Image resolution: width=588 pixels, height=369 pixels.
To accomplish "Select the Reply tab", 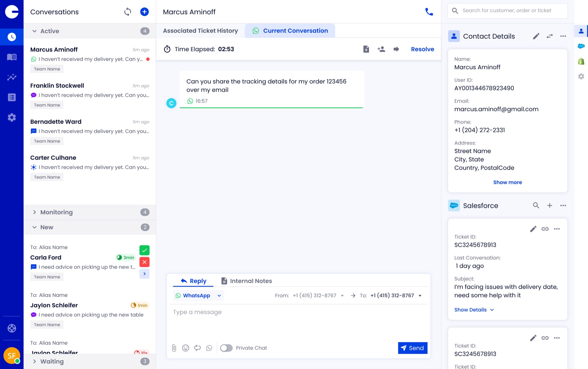I will pyautogui.click(x=193, y=281).
